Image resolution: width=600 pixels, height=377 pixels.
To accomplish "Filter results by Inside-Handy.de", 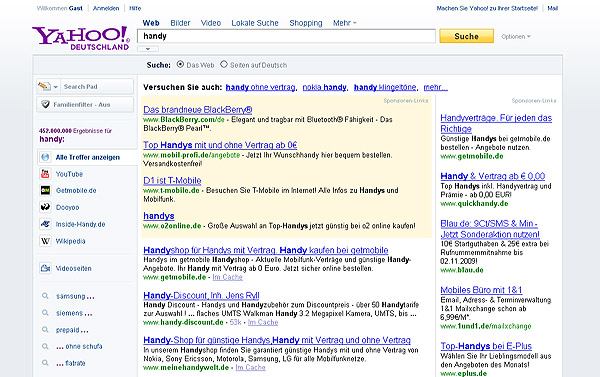I will click(x=80, y=224).
